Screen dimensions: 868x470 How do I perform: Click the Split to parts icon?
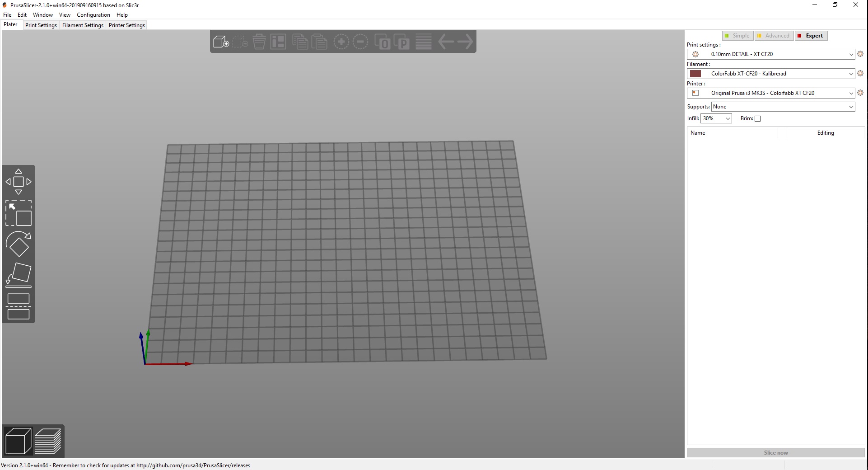(x=401, y=42)
